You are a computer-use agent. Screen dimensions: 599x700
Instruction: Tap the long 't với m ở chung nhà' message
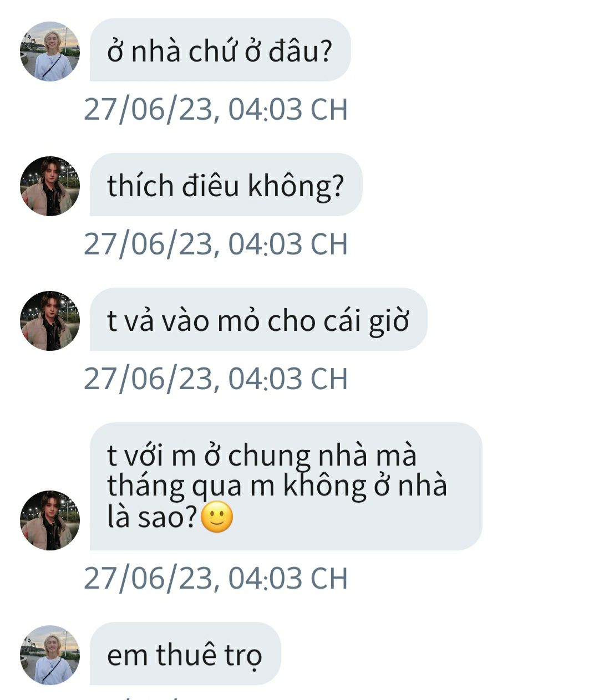(286, 486)
